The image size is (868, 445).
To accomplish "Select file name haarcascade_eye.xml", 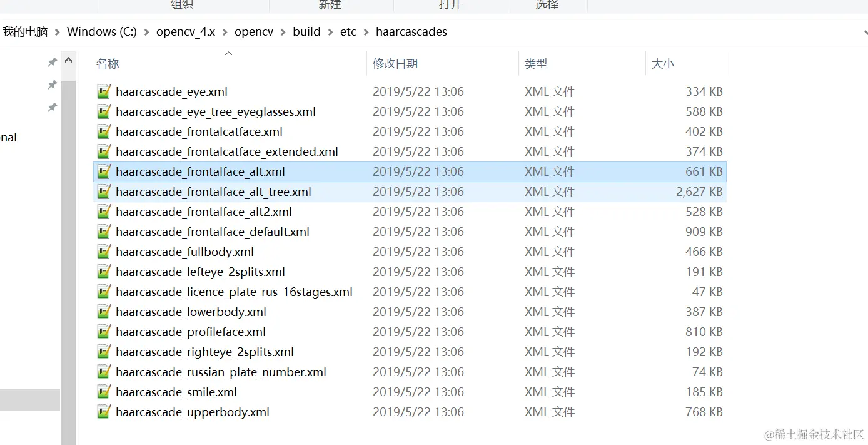I will (171, 92).
